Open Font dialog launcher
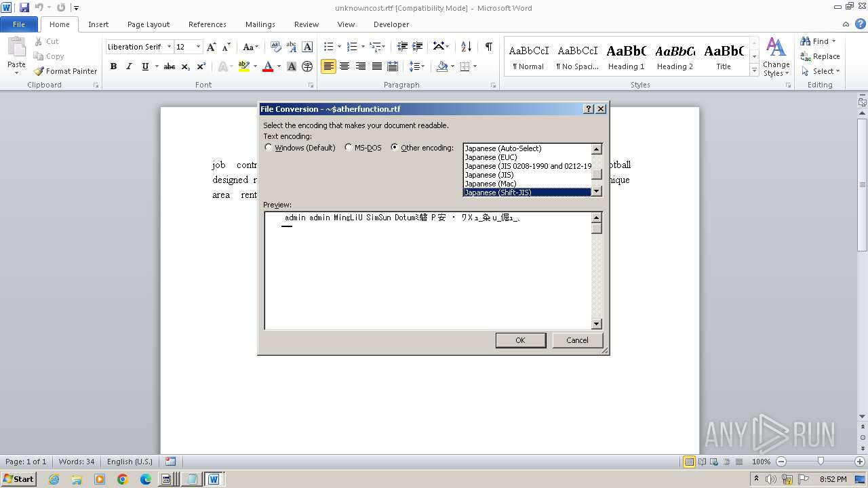Screen dimensions: 868x488 [311, 85]
